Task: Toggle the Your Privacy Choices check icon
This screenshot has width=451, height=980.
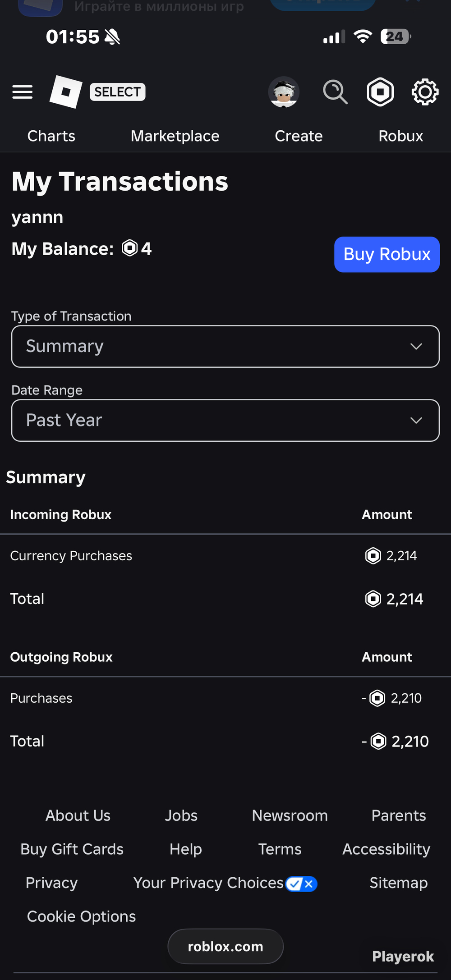Action: [x=301, y=884]
